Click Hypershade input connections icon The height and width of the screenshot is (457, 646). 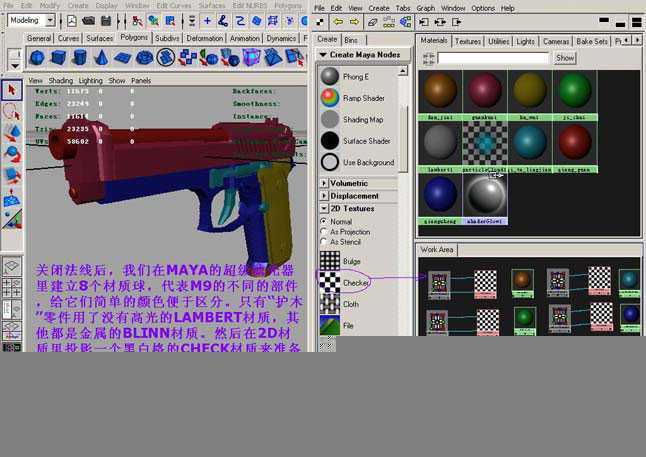pos(424,22)
